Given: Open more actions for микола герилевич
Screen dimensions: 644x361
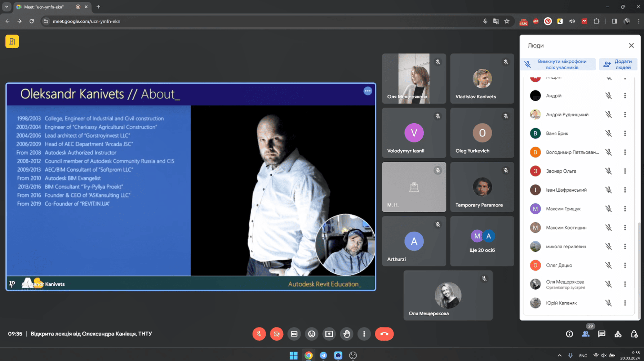Looking at the screenshot, I should 625,246.
